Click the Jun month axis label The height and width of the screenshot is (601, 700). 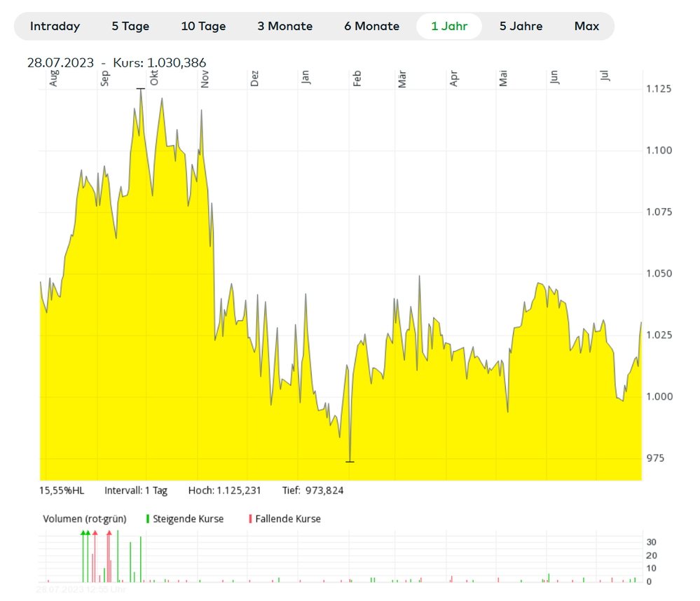[x=554, y=77]
